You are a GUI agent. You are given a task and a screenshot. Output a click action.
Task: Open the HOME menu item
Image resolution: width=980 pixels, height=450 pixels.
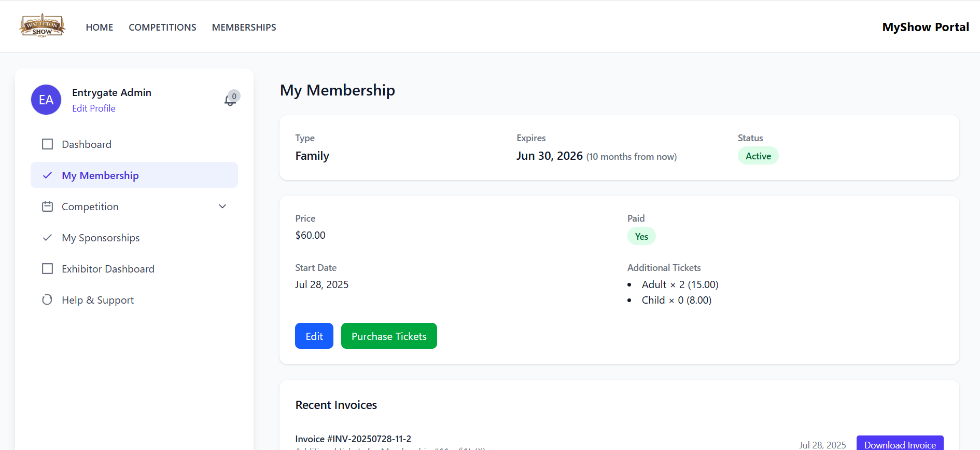pos(100,27)
